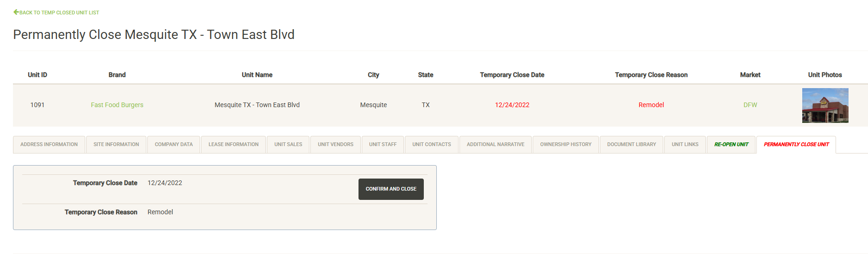Switch to Unit Links tab
The height and width of the screenshot is (256, 868).
(685, 144)
